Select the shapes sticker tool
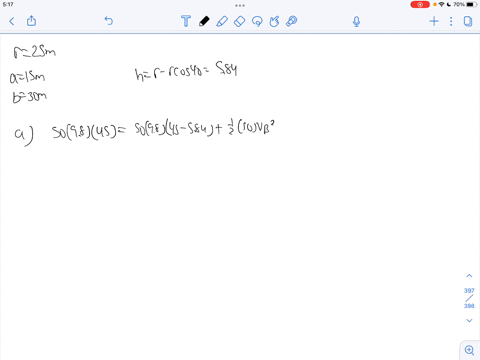480x360 pixels. click(274, 21)
